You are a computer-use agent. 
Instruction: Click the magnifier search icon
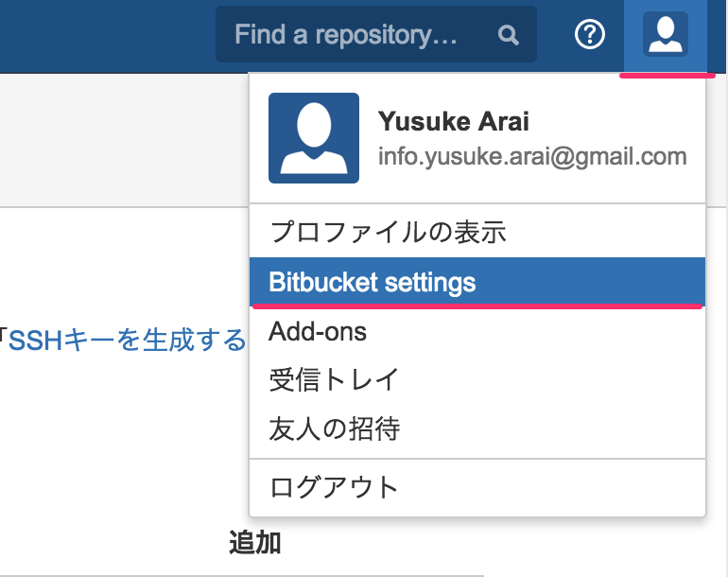click(x=508, y=35)
